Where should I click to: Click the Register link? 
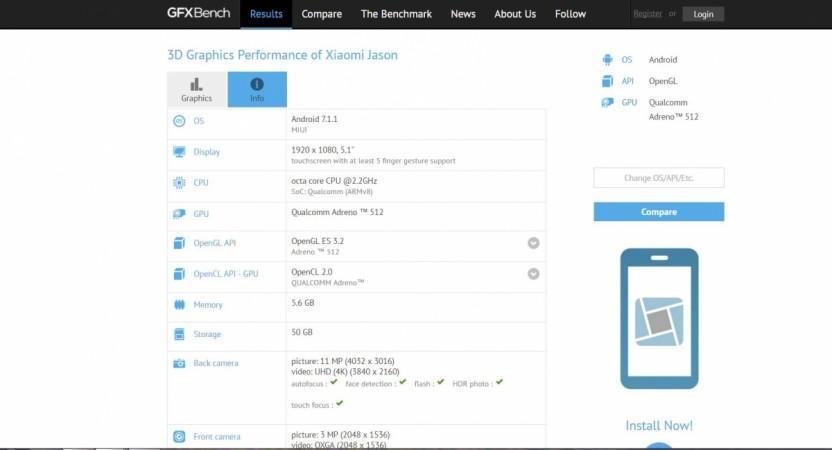647,14
